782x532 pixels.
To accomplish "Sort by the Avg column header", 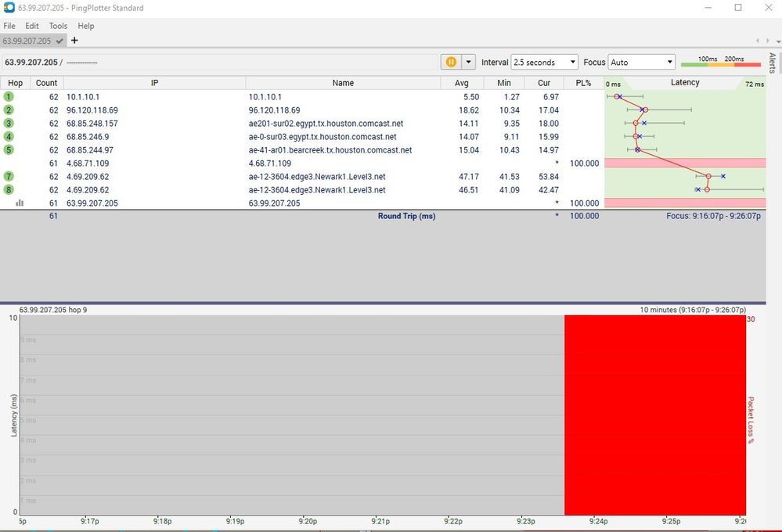I will [461, 83].
